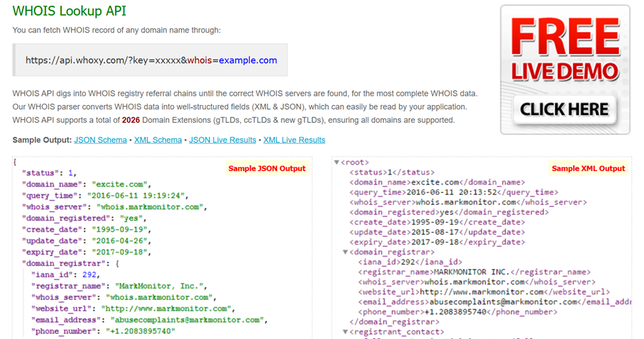Click JSON "status": 1 line
Viewport: 644px width, 339px height.
tap(50, 173)
